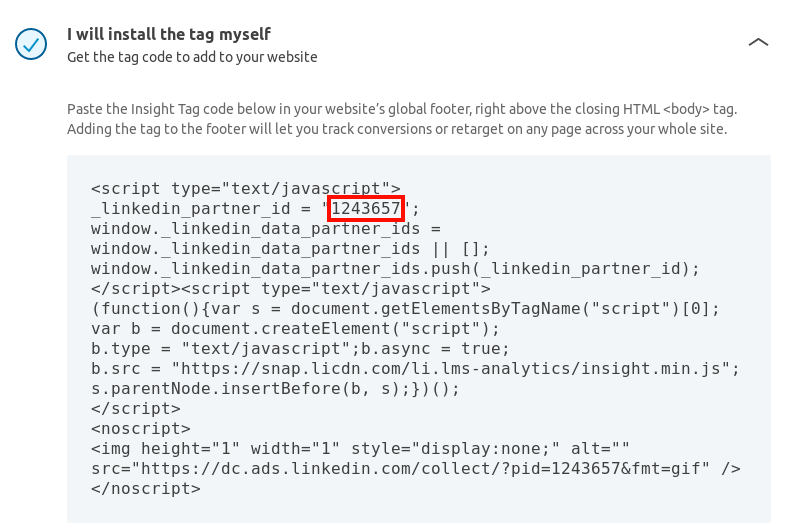Click the getElementsByTagName function line
Image resolution: width=794 pixels, height=532 pixels.
tap(405, 309)
